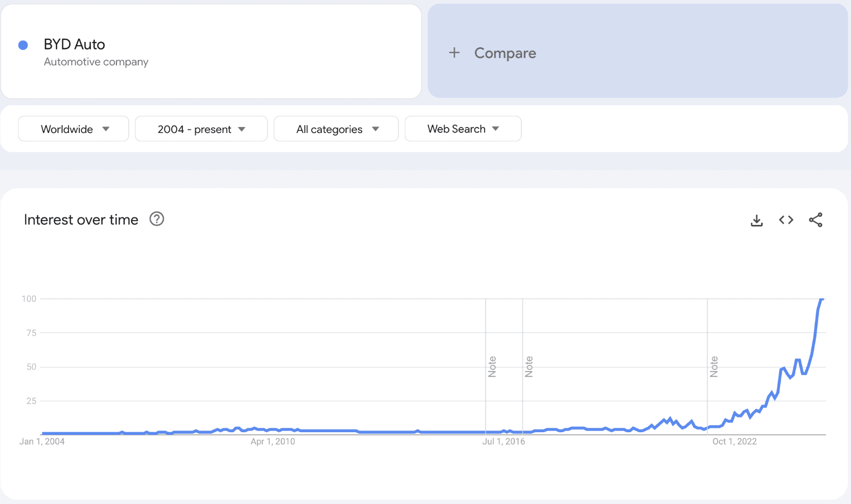The image size is (851, 504).
Task: Click the Interest over time heading
Action: click(x=81, y=220)
